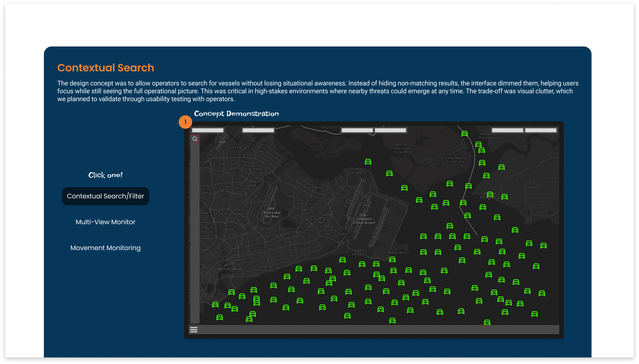The width and height of the screenshot is (639, 364).
Task: Click the placeholder bar above Kampung Pasir Gogok
Action: (507, 130)
